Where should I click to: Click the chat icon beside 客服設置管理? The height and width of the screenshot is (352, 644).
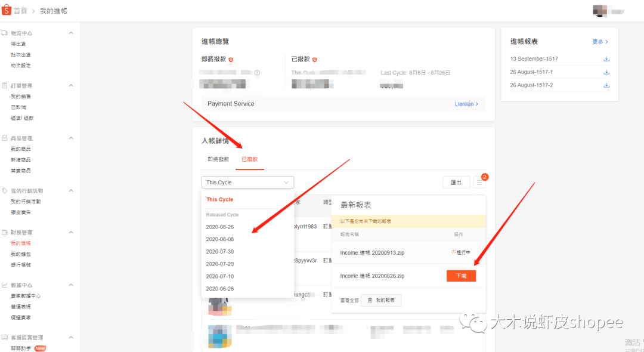tap(5, 337)
